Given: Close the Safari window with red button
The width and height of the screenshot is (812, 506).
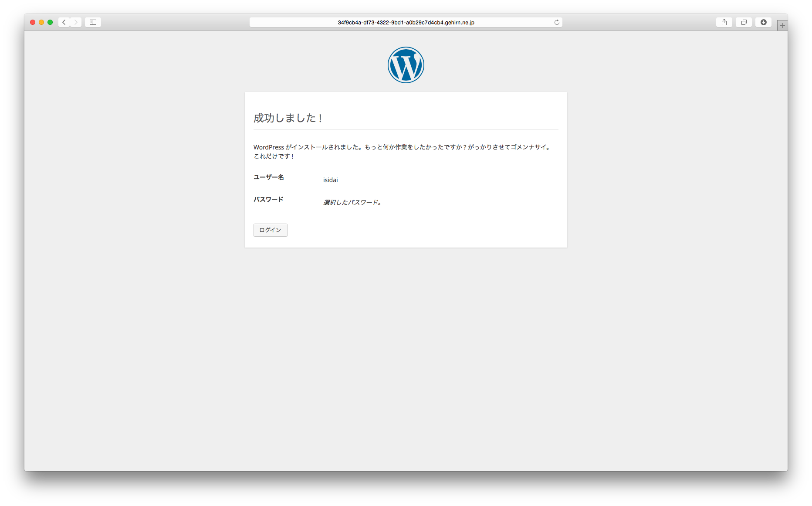Looking at the screenshot, I should click(x=33, y=22).
